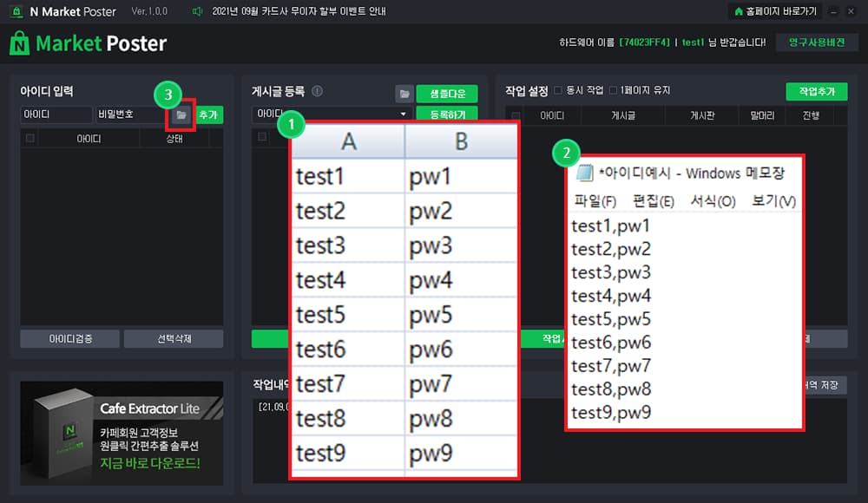
Task: Click the green 추가 button
Action: pyautogui.click(x=208, y=115)
